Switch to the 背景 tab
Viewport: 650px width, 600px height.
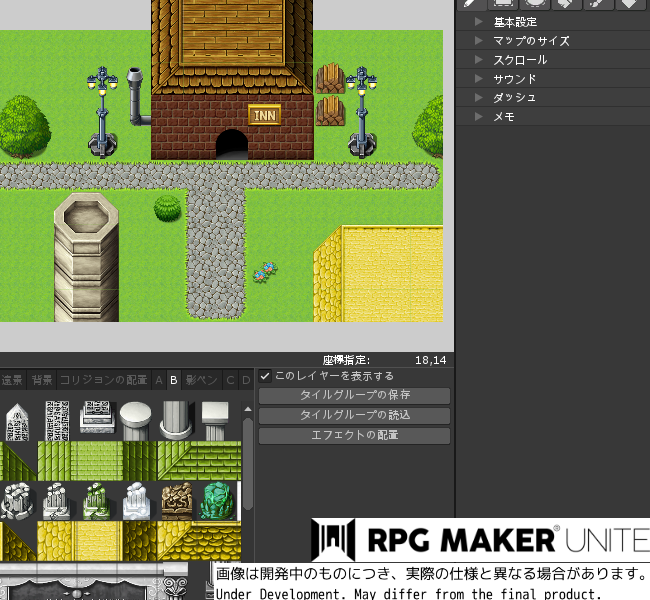(41, 380)
